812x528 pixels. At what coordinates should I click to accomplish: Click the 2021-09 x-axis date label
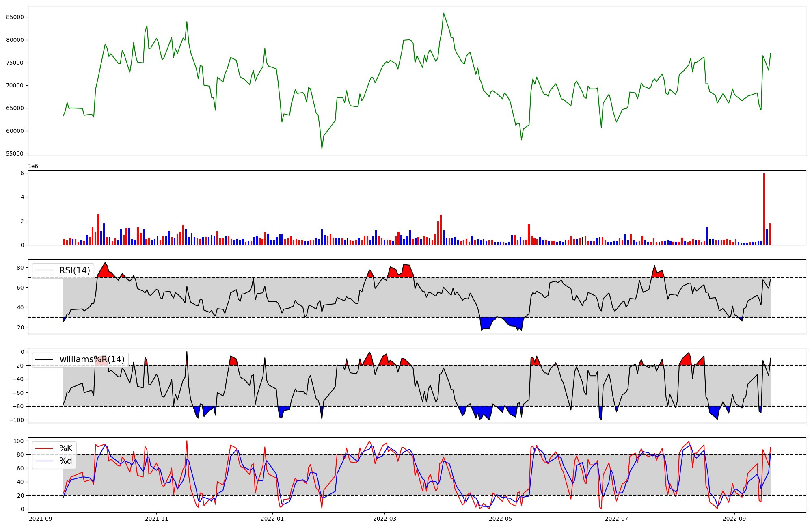[x=41, y=519]
